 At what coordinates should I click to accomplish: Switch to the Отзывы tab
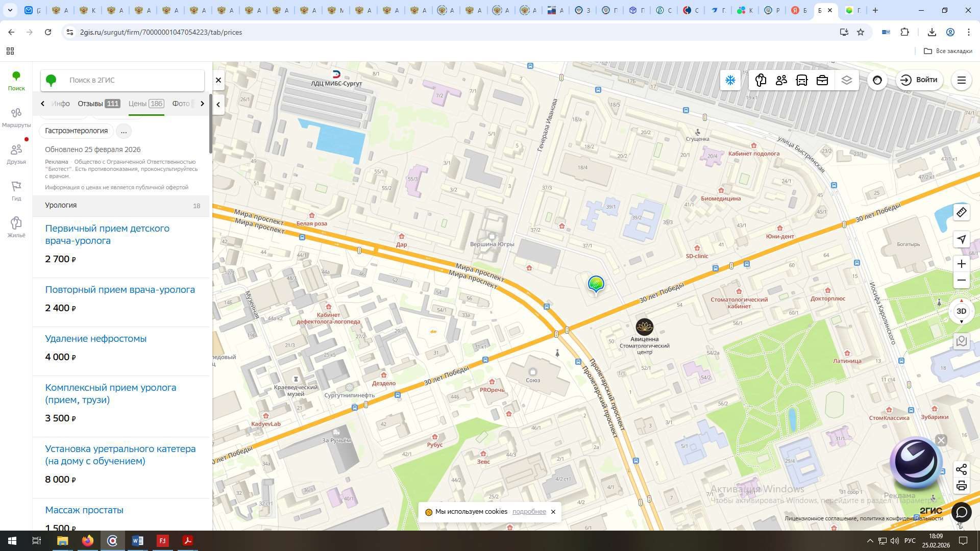click(x=99, y=104)
